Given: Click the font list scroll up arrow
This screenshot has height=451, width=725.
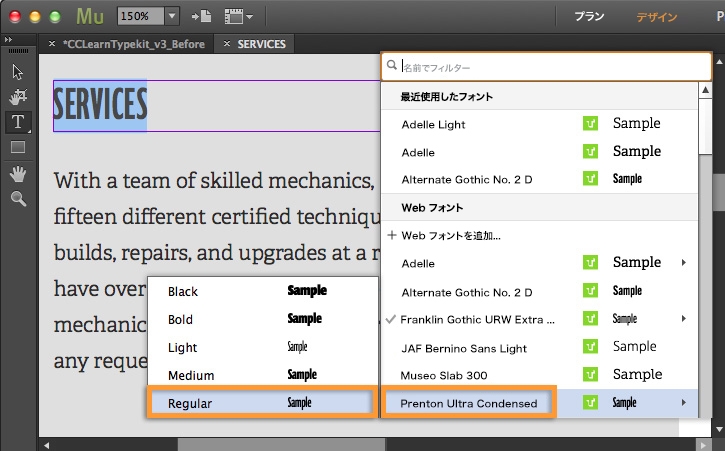Looking at the screenshot, I should [x=705, y=90].
